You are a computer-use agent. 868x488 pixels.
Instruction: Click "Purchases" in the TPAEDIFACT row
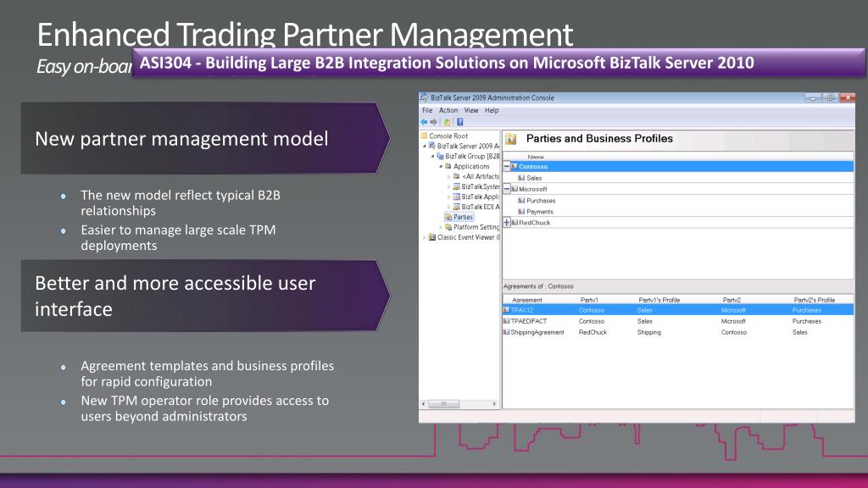807,321
